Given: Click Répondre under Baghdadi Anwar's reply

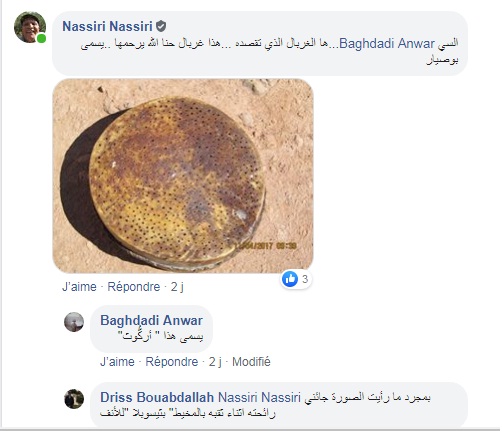Looking at the screenshot, I should pos(172,362).
